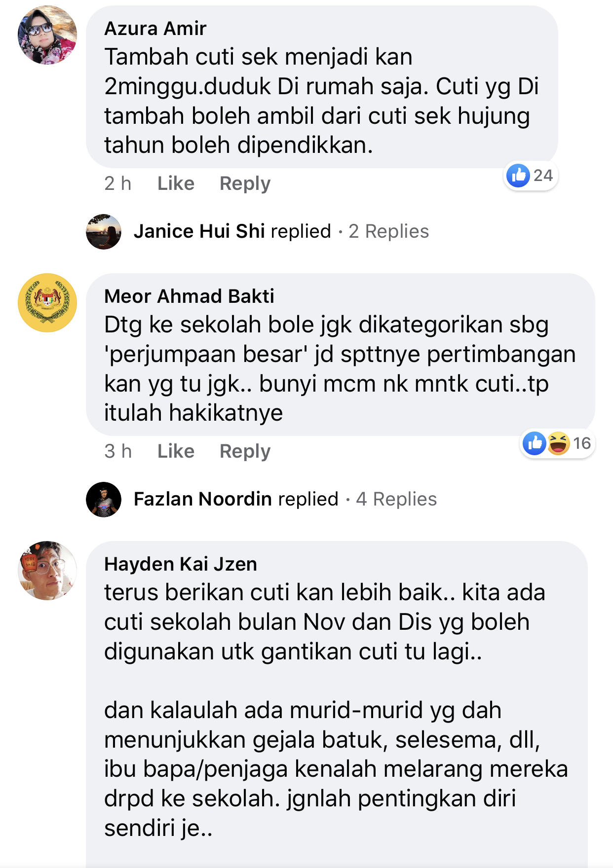
Task: Expand the 2 Replies thread
Action: point(389,231)
